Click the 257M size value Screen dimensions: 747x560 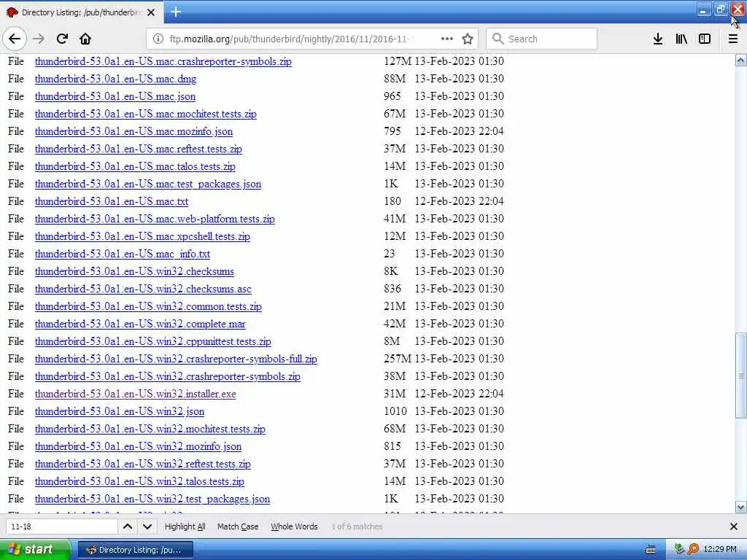[x=398, y=359]
